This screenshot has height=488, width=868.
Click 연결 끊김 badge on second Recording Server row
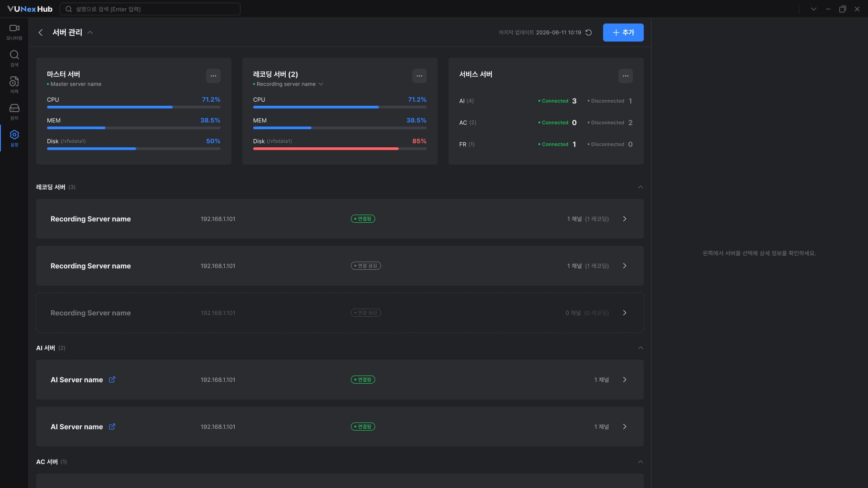(366, 266)
